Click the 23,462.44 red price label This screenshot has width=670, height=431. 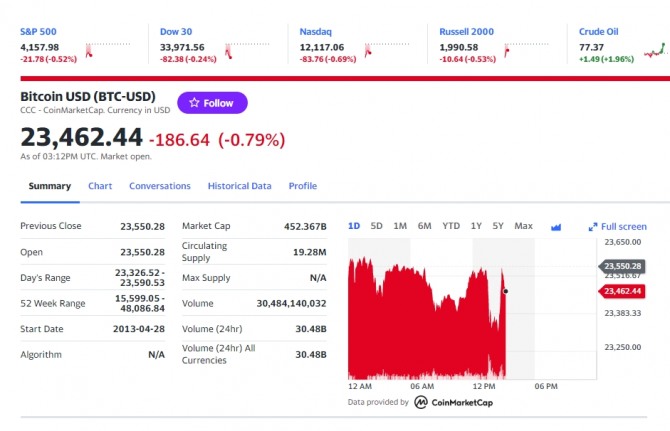pos(622,291)
